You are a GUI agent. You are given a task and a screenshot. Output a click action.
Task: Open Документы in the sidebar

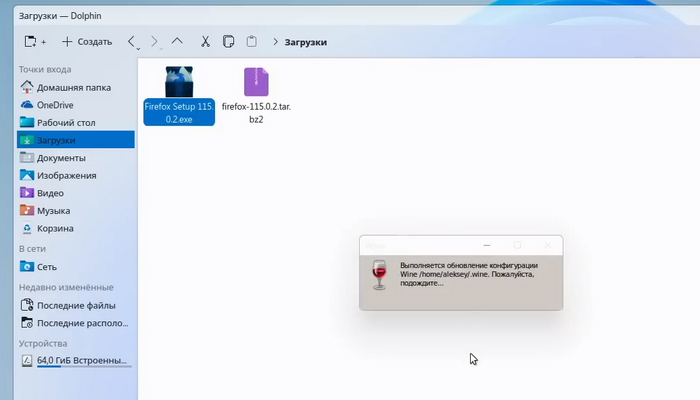pyautogui.click(x=75, y=158)
